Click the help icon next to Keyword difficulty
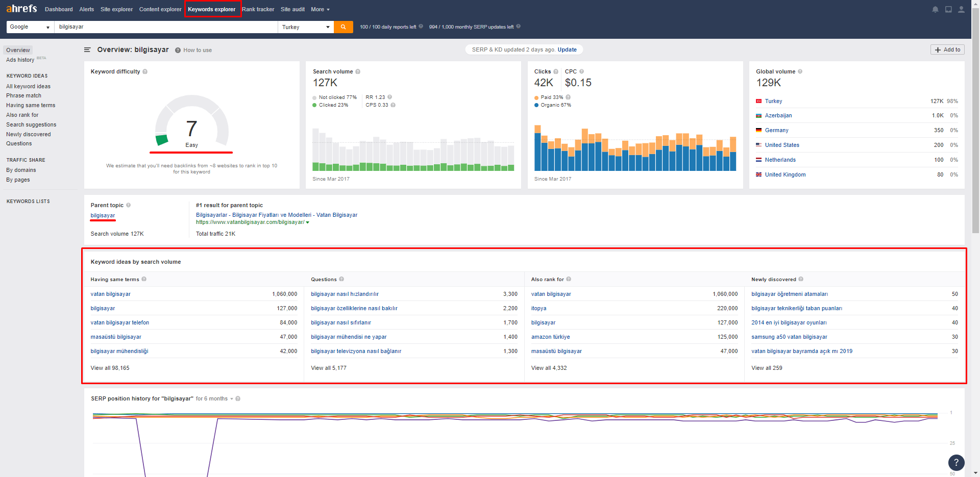This screenshot has height=477, width=980. pyautogui.click(x=145, y=72)
